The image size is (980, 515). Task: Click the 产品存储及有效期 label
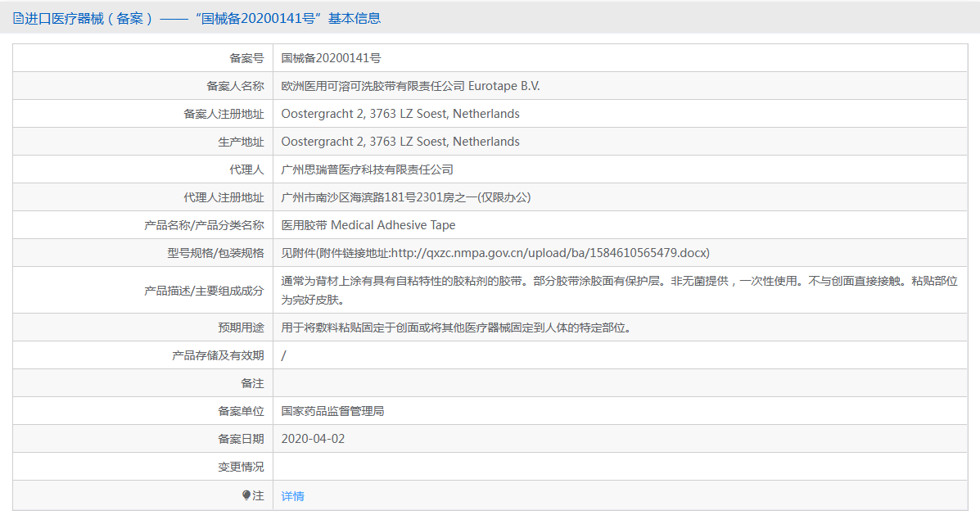click(x=218, y=355)
